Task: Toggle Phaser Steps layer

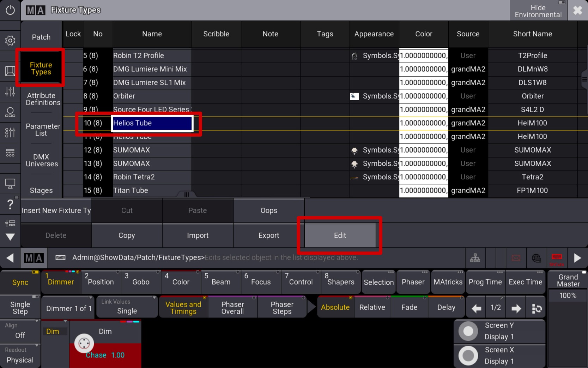Action: point(282,307)
